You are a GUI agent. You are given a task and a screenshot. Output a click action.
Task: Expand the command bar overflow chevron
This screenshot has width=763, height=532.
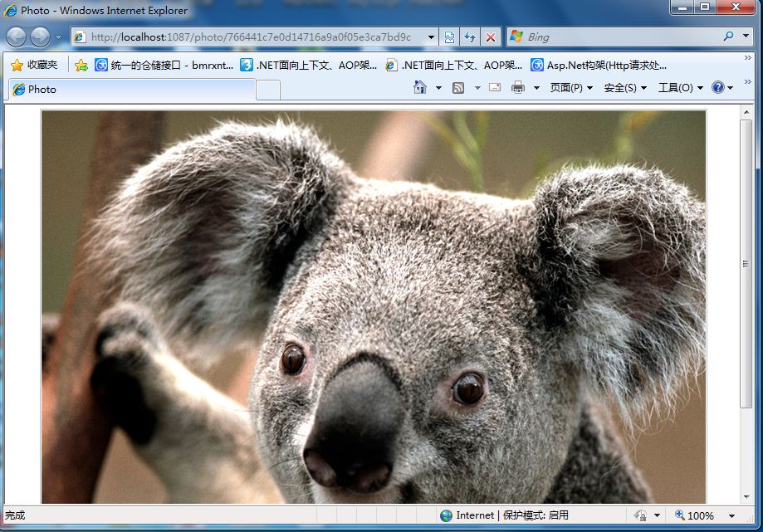click(x=748, y=81)
